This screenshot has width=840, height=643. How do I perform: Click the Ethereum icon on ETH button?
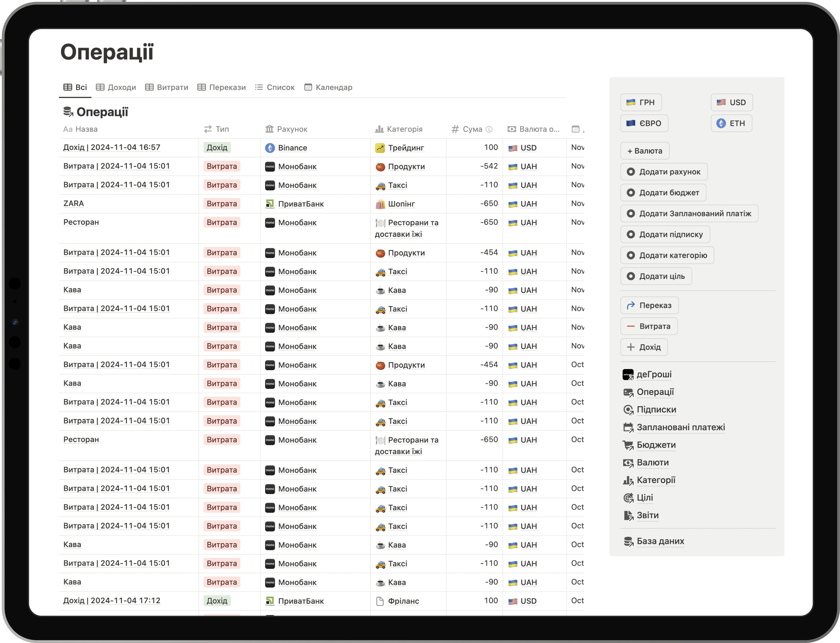721,123
